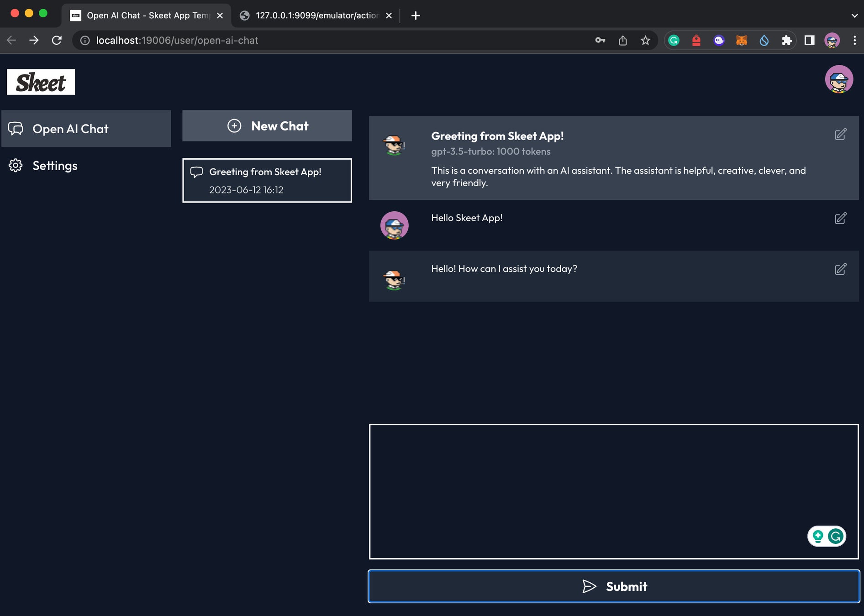The height and width of the screenshot is (616, 864).
Task: Select the 'Greeting from Skeet App!' chat room
Action: (267, 180)
